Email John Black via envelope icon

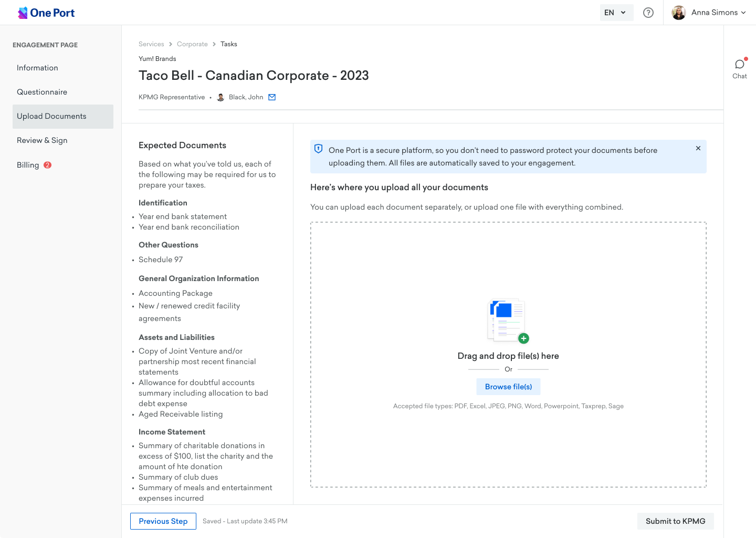point(272,97)
